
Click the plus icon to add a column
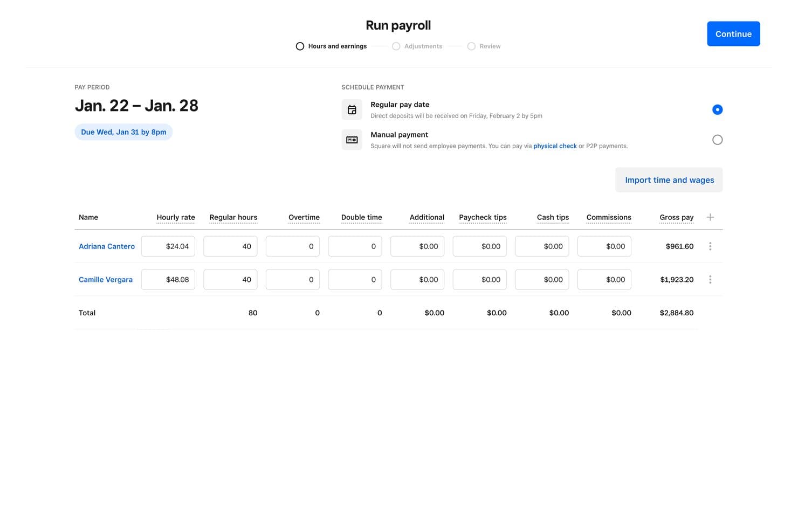pyautogui.click(x=710, y=217)
